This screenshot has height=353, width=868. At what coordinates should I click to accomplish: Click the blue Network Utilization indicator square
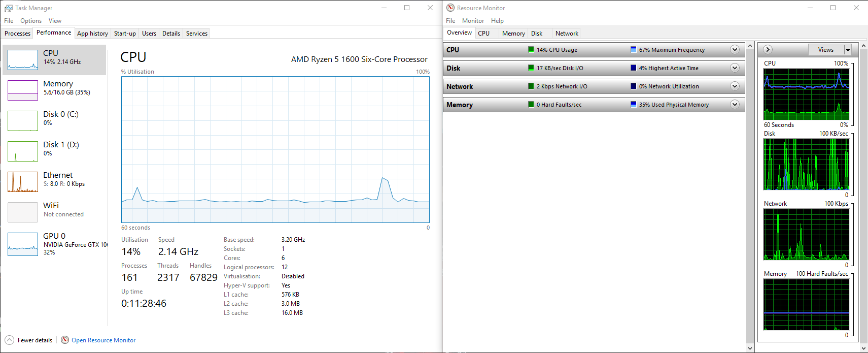633,86
